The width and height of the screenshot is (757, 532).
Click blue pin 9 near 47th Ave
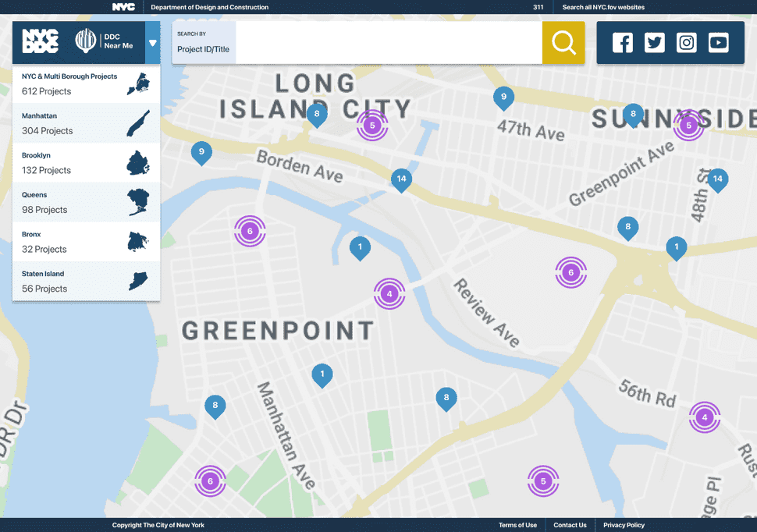503,98
